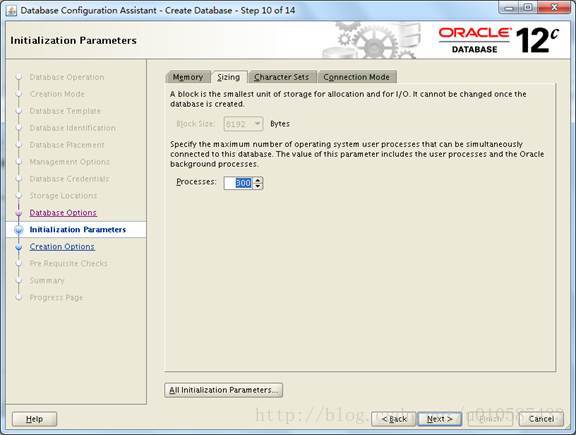Click the Oracle Database 12c logo
The height and width of the screenshot is (435, 576).
499,40
